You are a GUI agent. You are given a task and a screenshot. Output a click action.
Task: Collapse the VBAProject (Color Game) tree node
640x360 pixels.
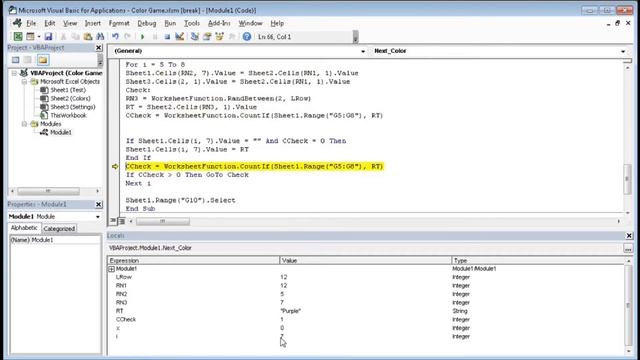click(x=14, y=73)
